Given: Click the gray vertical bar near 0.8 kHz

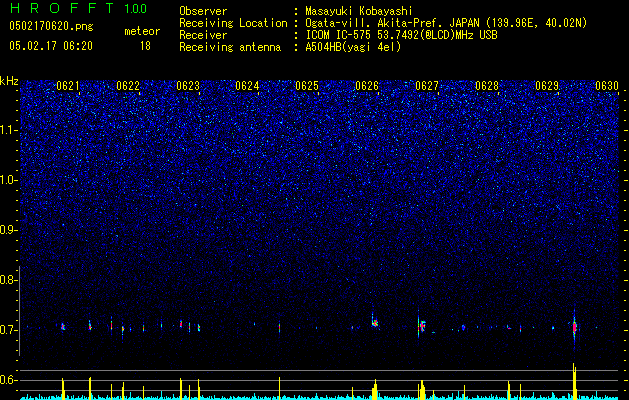Looking at the screenshot, I should 19,311.
